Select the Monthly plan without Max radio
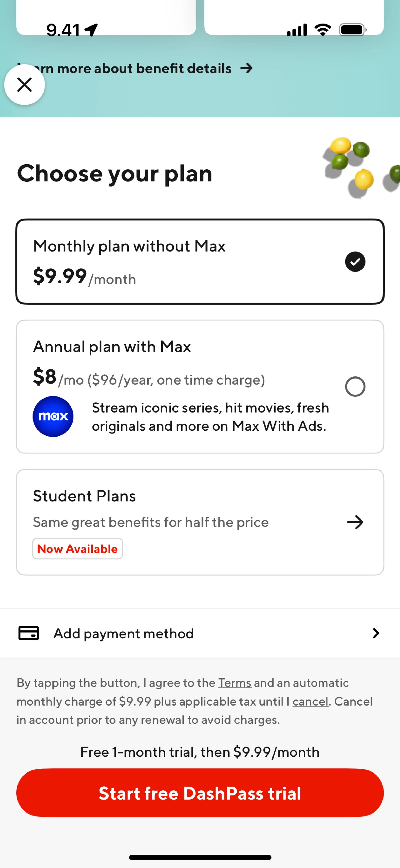This screenshot has width=400, height=868. point(355,262)
